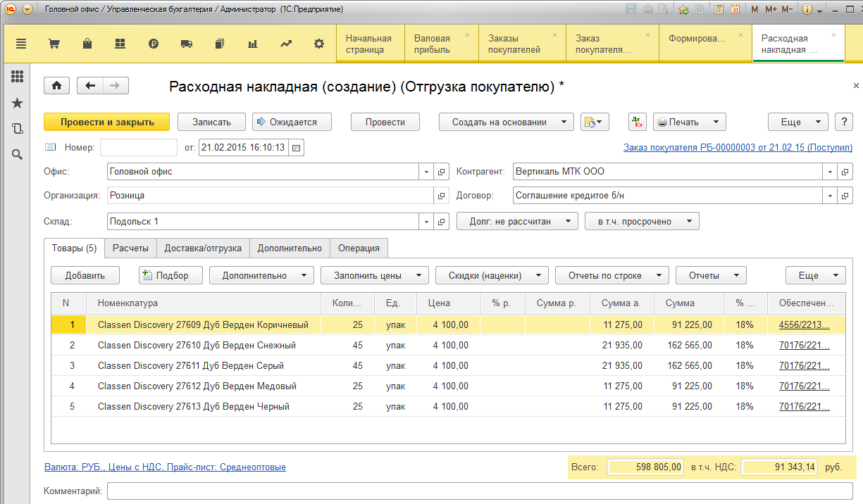The height and width of the screenshot is (504, 863).
Task: Open the shopping cart section
Action: point(54,44)
